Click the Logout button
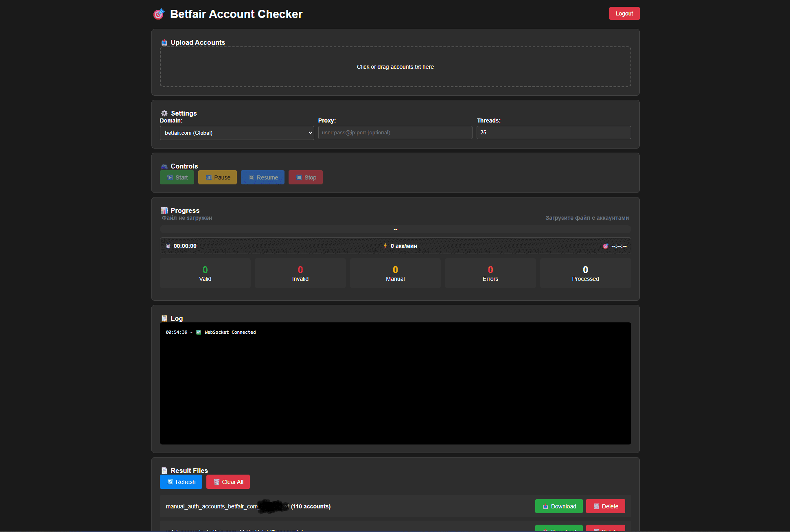The height and width of the screenshot is (532, 790). click(624, 13)
